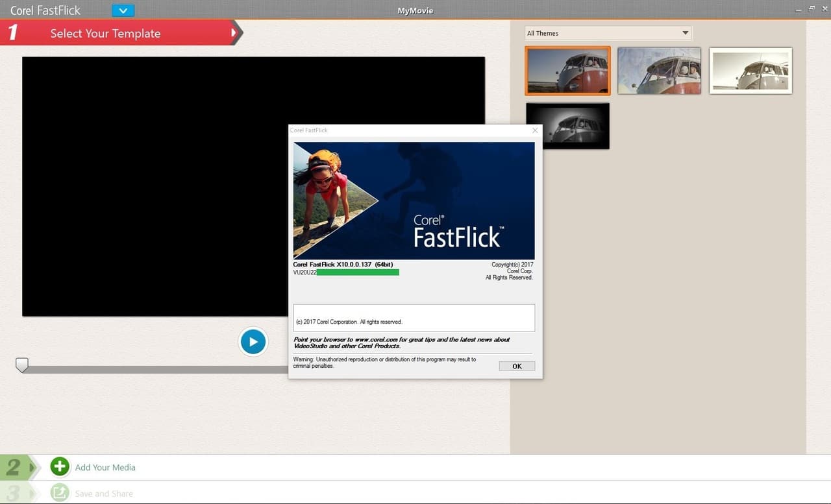Expand the All Themes dropdown
The image size is (831, 504).
point(608,33)
